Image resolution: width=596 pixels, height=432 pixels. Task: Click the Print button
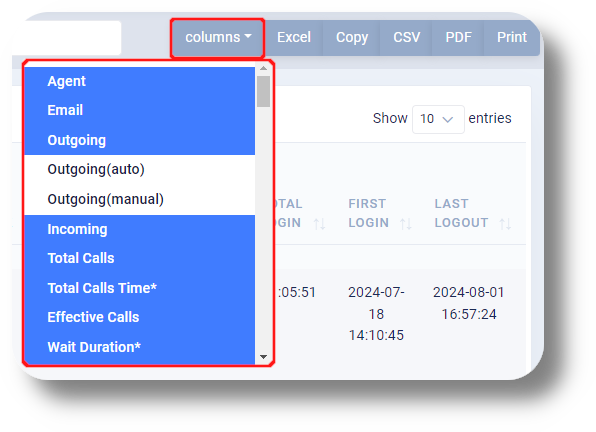(x=512, y=38)
